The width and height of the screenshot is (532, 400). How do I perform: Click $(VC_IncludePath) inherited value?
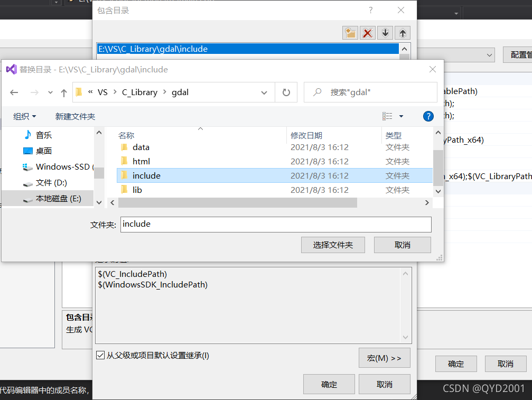click(x=132, y=274)
